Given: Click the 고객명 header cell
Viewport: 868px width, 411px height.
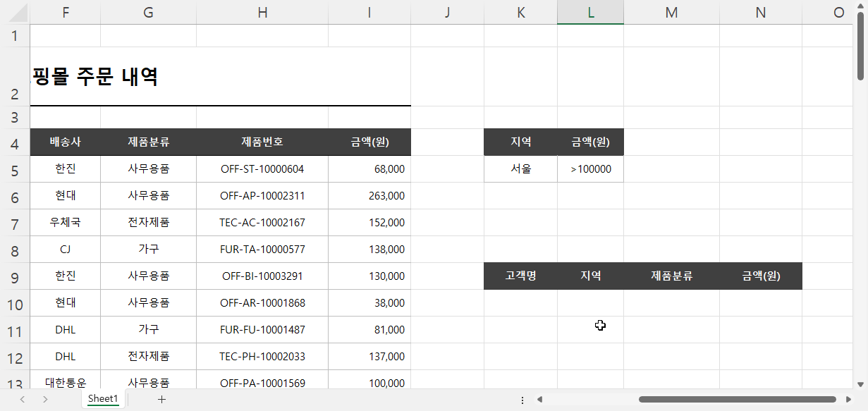Looking at the screenshot, I should click(520, 276).
